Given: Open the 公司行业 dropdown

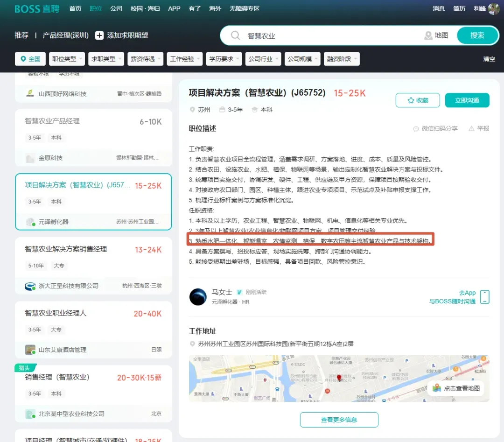Looking at the screenshot, I should [263, 59].
